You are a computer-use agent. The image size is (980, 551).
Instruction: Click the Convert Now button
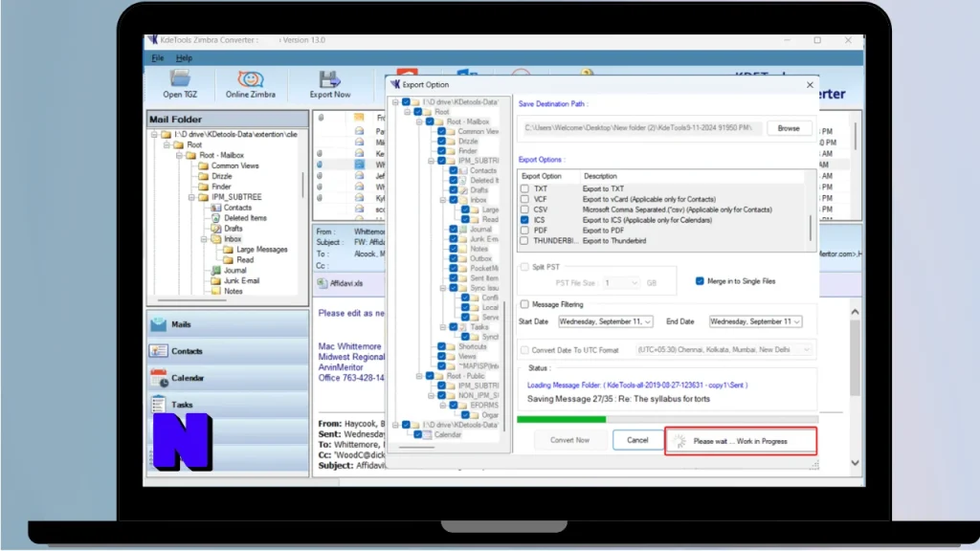(x=569, y=440)
